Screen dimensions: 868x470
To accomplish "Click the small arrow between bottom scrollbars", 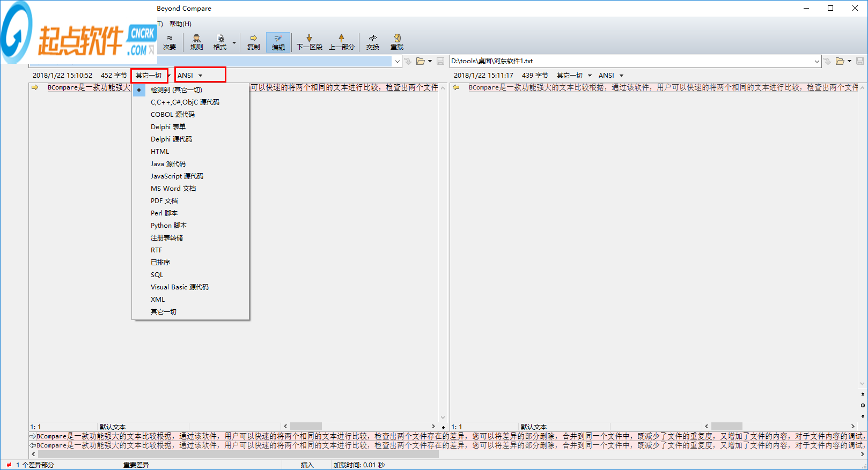I will coord(443,427).
